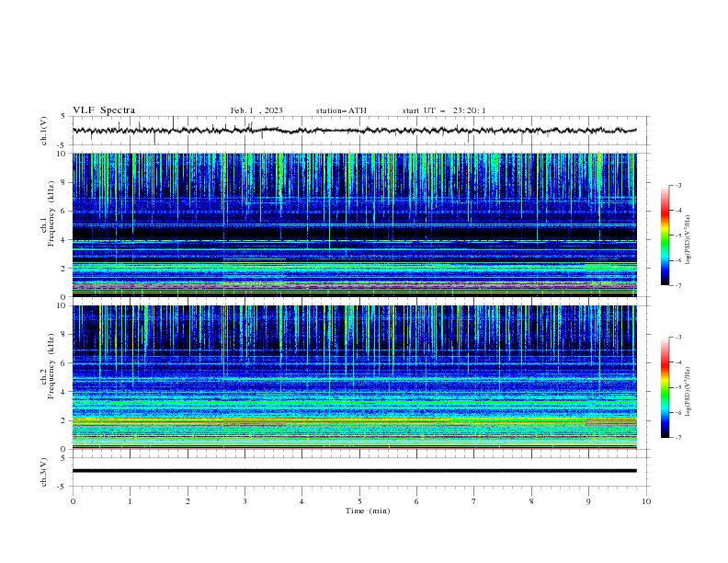Click the "station=ATH" header label
This screenshot has width=728, height=563.
(341, 110)
